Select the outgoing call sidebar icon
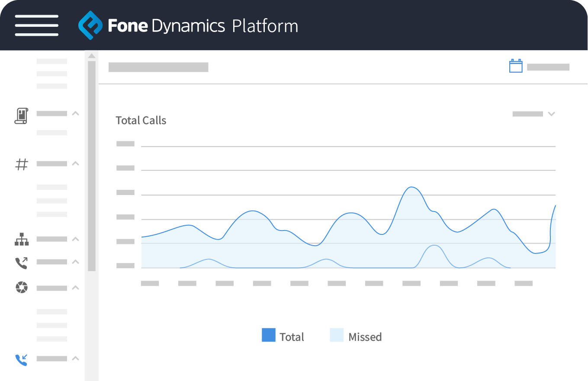Image resolution: width=588 pixels, height=381 pixels. coord(21,262)
